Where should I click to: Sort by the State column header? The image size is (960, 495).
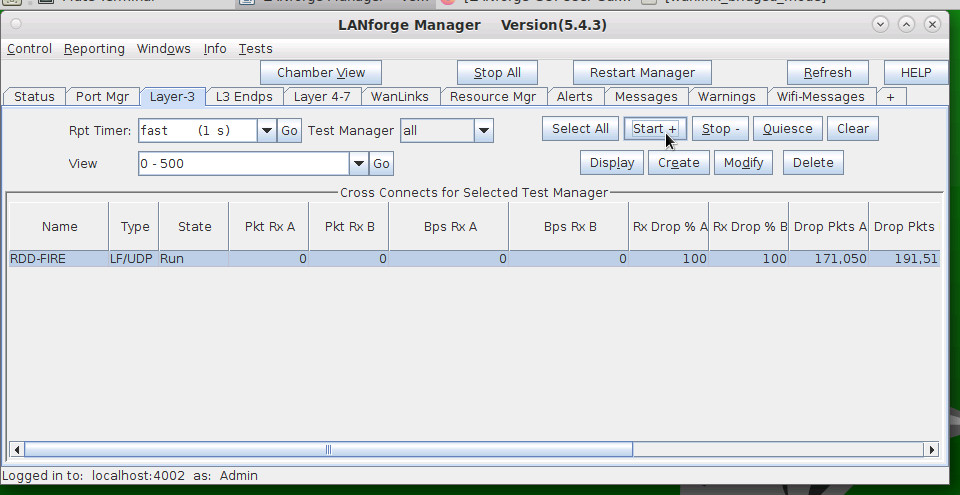click(x=194, y=227)
